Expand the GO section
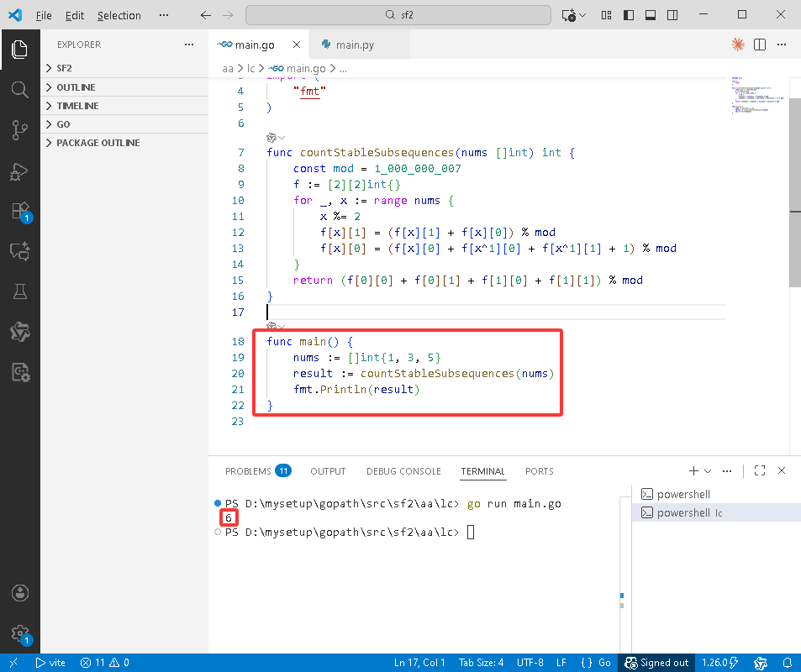This screenshot has height=672, width=801. click(x=124, y=124)
